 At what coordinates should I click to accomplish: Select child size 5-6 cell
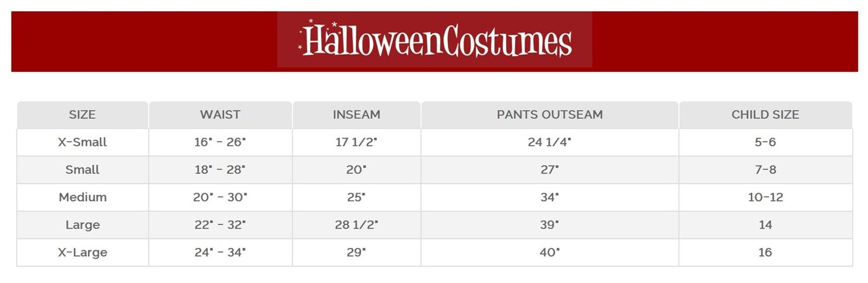pyautogui.click(x=765, y=142)
